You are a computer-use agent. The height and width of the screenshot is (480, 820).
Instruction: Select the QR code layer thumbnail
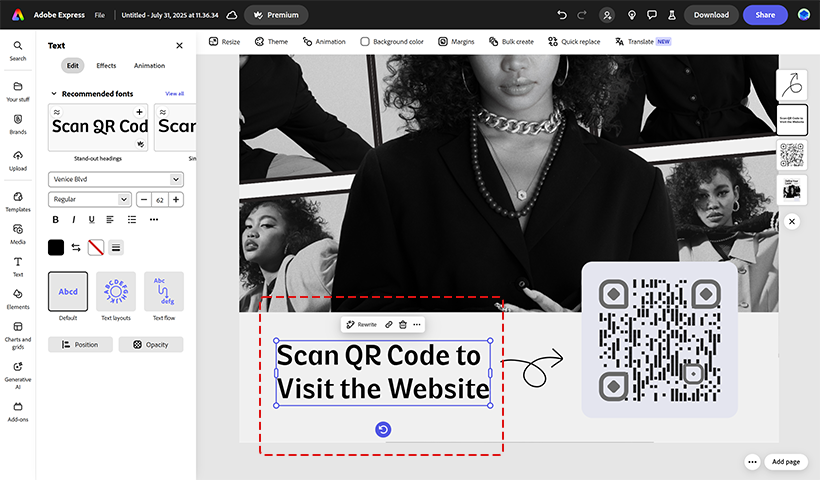[x=792, y=155]
